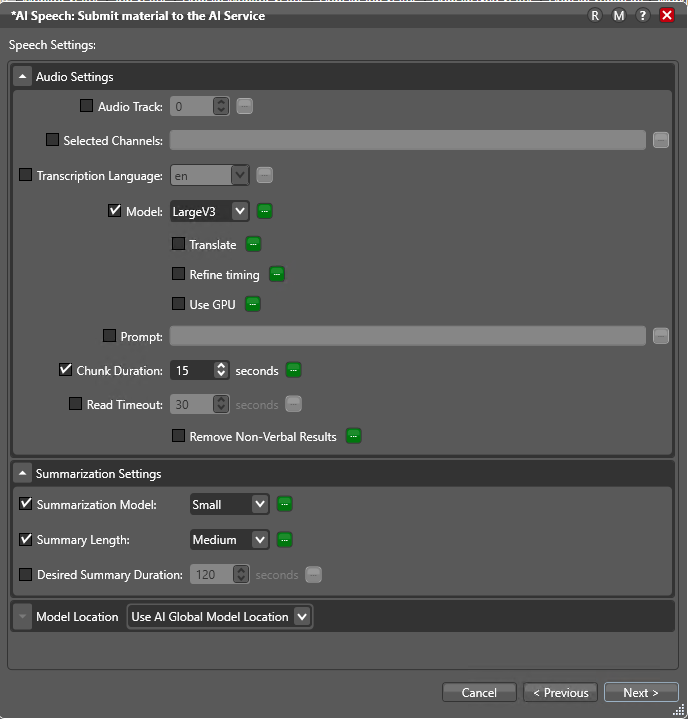Click grey indicator button beside Audio Track
This screenshot has height=719, width=688.
coord(244,106)
